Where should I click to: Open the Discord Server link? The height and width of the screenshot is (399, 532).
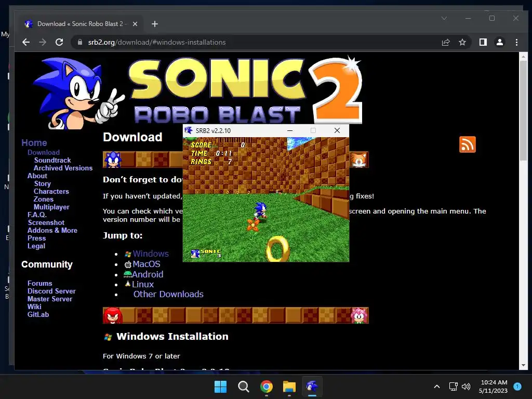pos(51,291)
